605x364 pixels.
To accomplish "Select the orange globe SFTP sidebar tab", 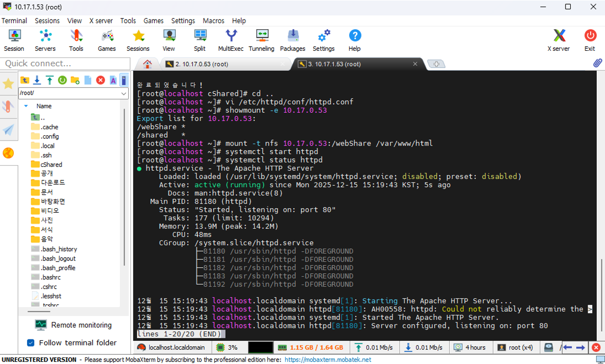I will 9,153.
